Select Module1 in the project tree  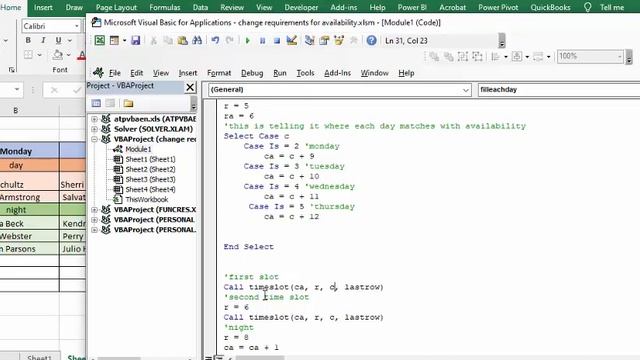(138, 149)
